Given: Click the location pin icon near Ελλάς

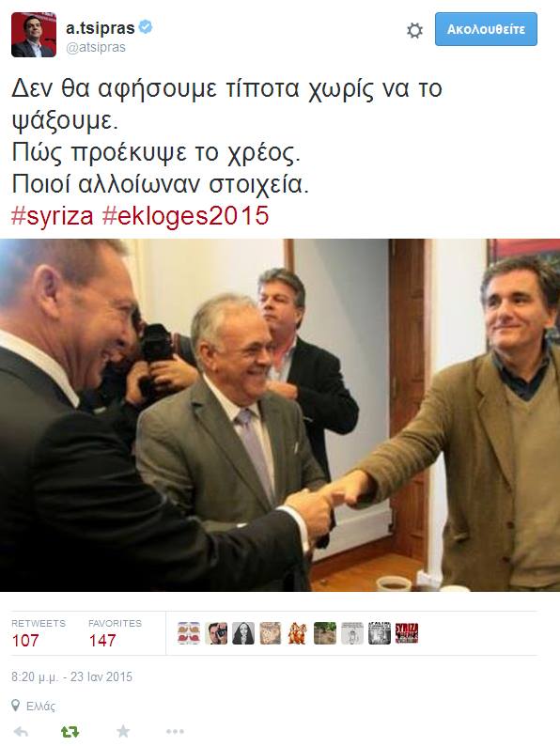Looking at the screenshot, I should (16, 705).
